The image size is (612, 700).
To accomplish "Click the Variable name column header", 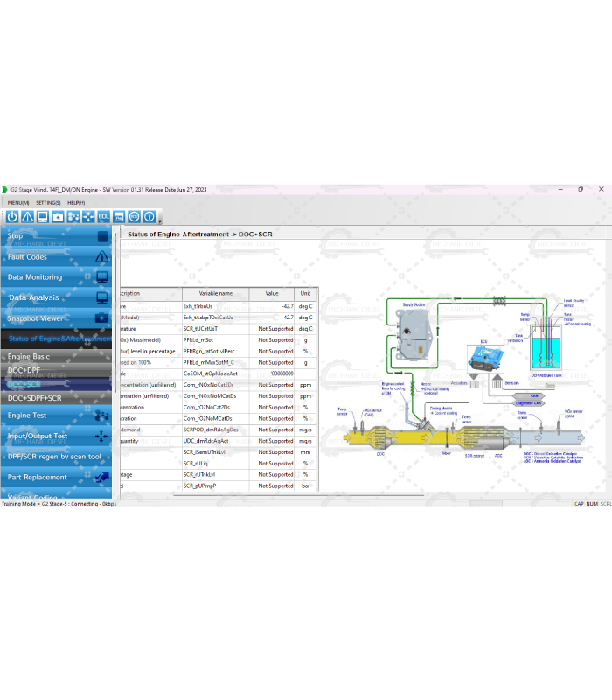I will tap(215, 294).
